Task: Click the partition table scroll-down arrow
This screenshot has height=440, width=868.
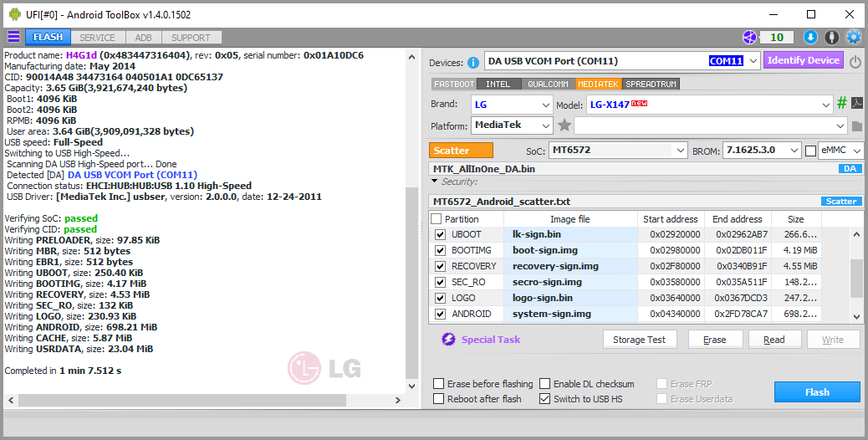Action: tap(856, 316)
